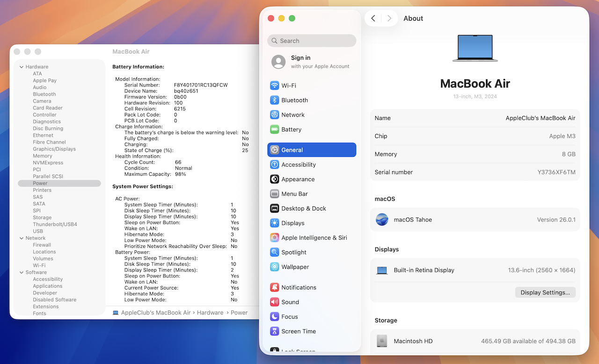The image size is (599, 364).
Task: Select Desktop & Dock in sidebar
Action: 303,209
